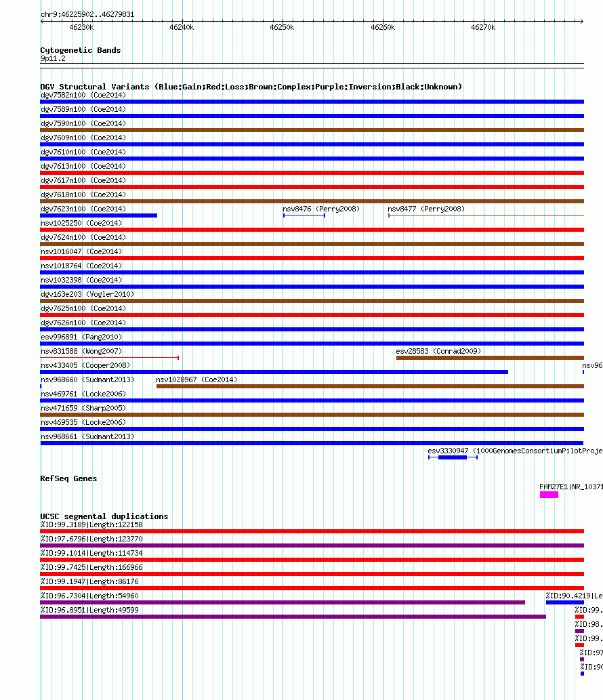Select variant label nsv8477 (Perry2008)
This screenshot has height=700, width=603.
point(426,209)
